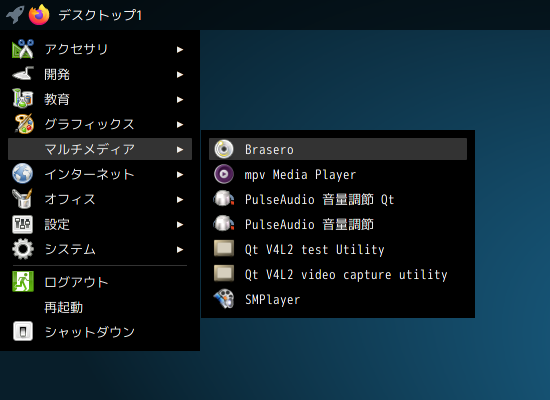Open the 教育 menu category
The image size is (550, 400).
(100, 99)
